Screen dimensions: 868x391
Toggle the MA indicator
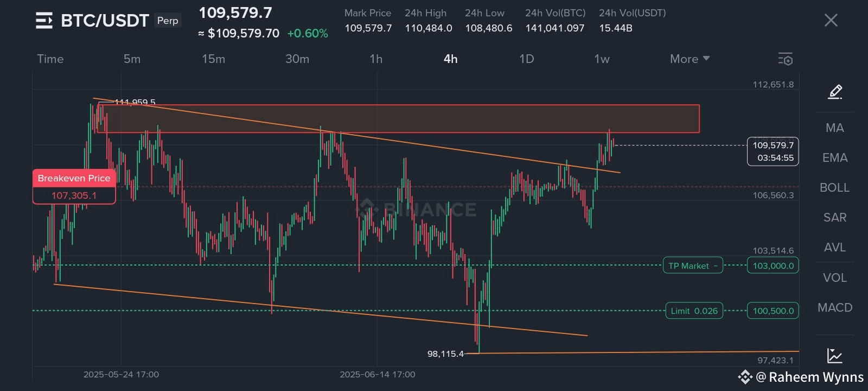click(834, 128)
